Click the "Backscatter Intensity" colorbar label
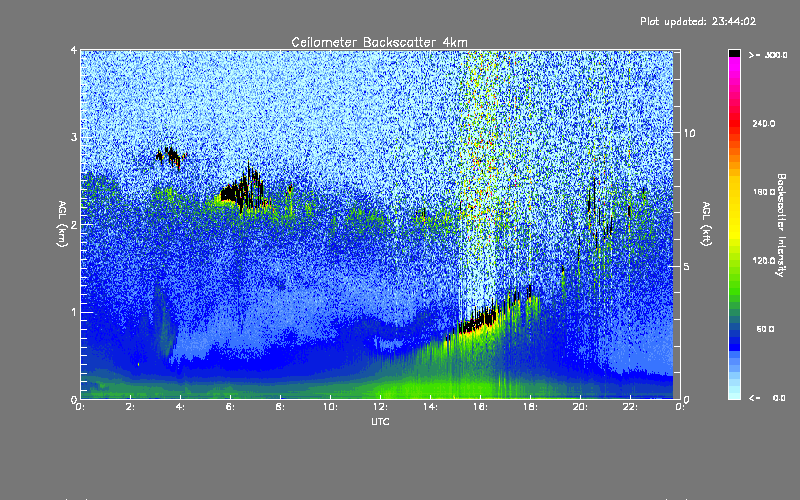This screenshot has width=800, height=500. pos(781,225)
